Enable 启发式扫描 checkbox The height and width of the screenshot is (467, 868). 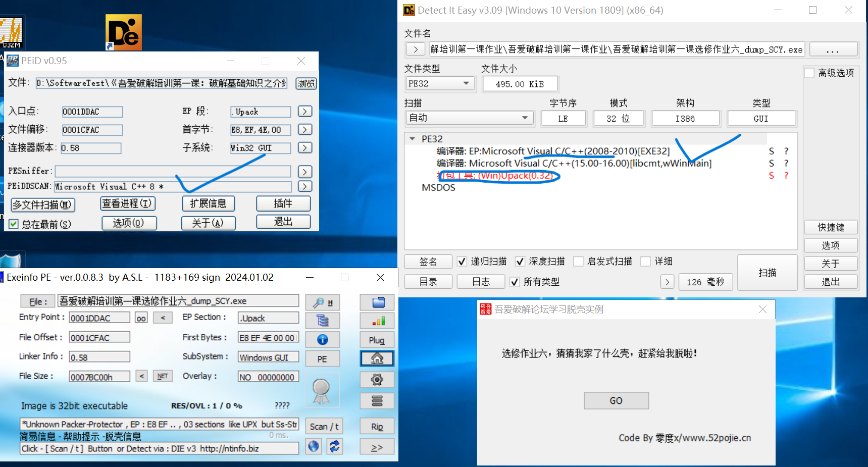point(578,261)
